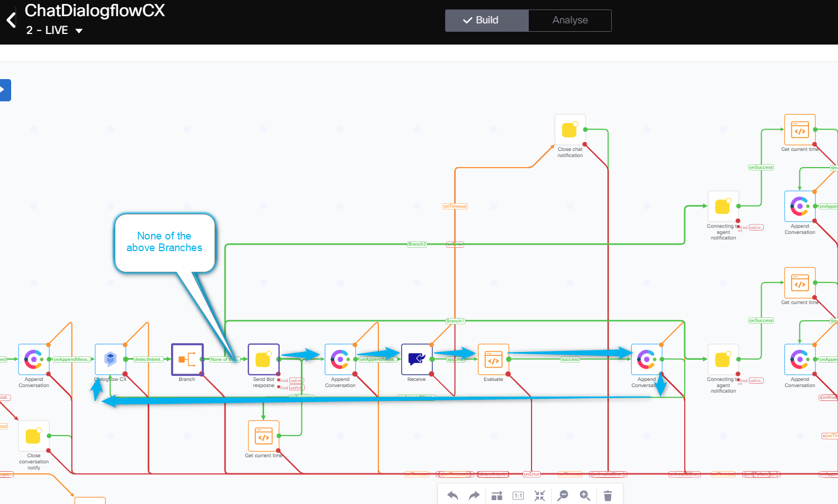Click the 'success' edge label after Evaluate

click(570, 359)
